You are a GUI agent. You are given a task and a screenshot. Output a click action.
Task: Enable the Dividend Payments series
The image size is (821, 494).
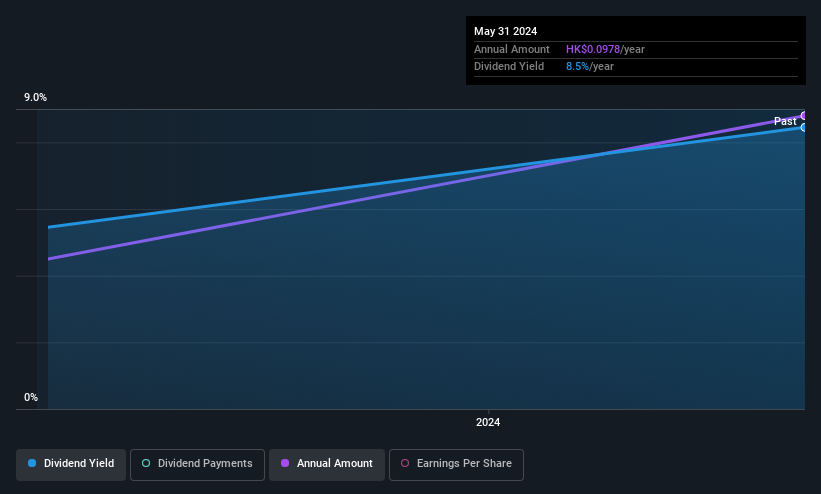197,465
